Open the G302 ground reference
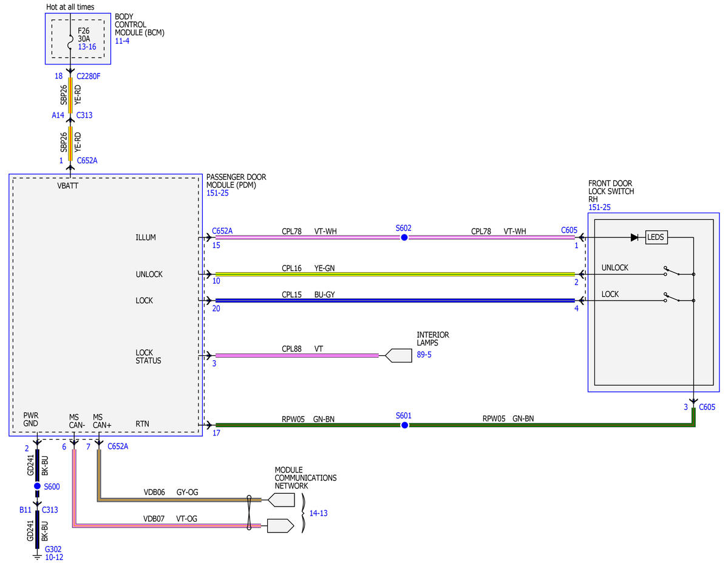 tap(53, 549)
